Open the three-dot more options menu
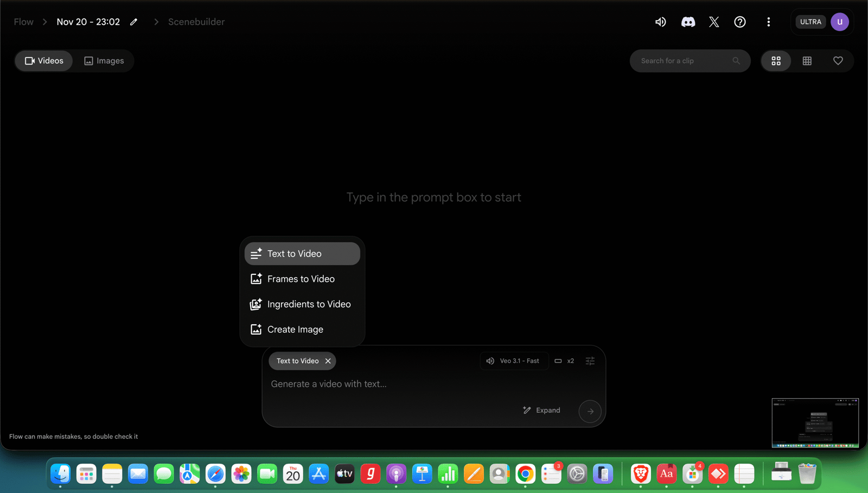Screen dimensions: 868x493 [x=768, y=22]
